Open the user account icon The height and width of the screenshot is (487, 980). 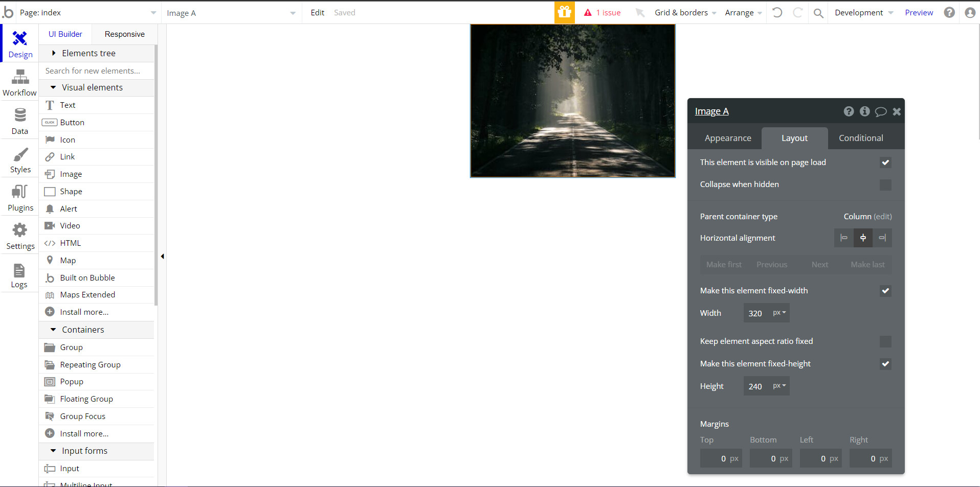[x=970, y=12]
